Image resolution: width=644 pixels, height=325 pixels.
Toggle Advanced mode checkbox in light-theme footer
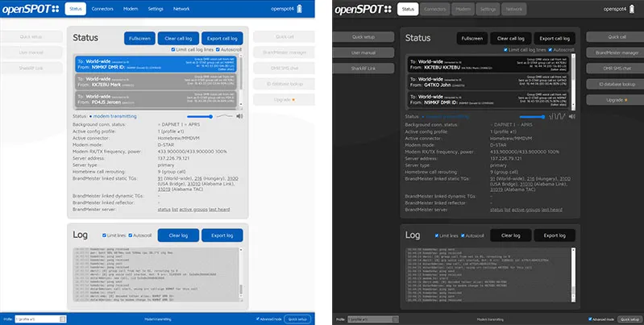257,319
